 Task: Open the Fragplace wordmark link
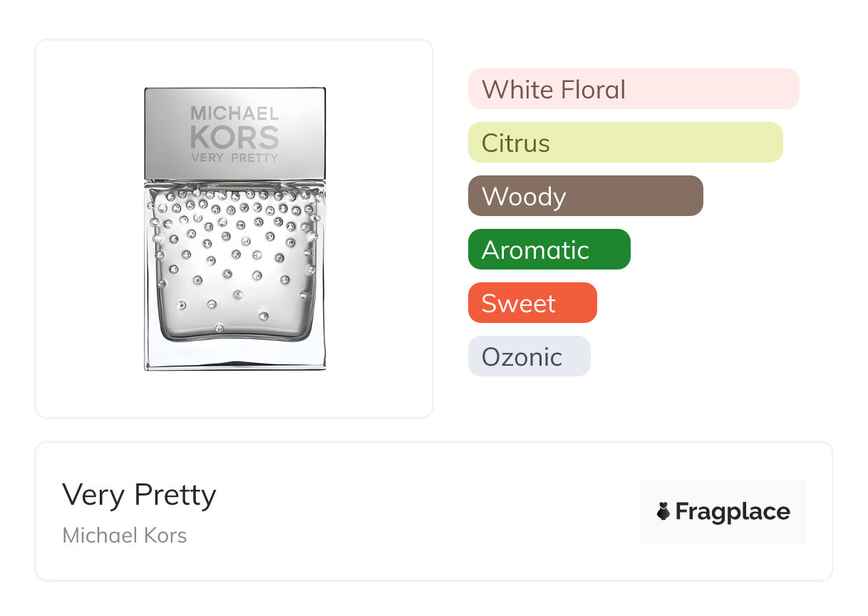(733, 511)
